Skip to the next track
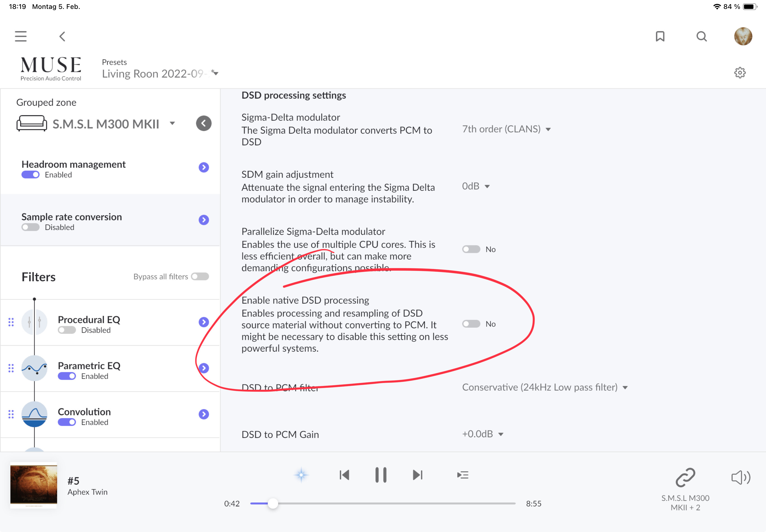766x532 pixels. coord(418,475)
